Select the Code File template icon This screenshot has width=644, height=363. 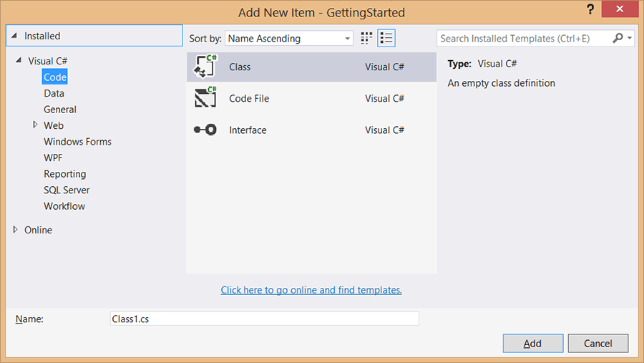click(x=205, y=97)
